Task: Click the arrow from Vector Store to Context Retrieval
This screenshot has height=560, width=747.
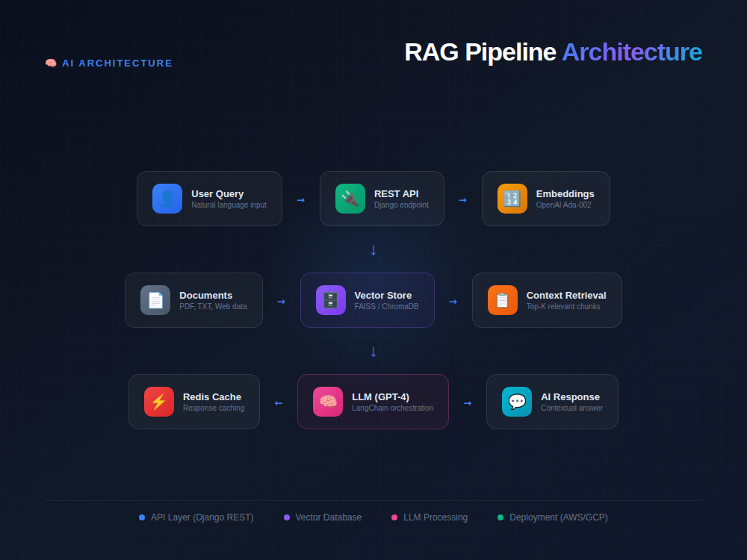Action: pyautogui.click(x=453, y=302)
